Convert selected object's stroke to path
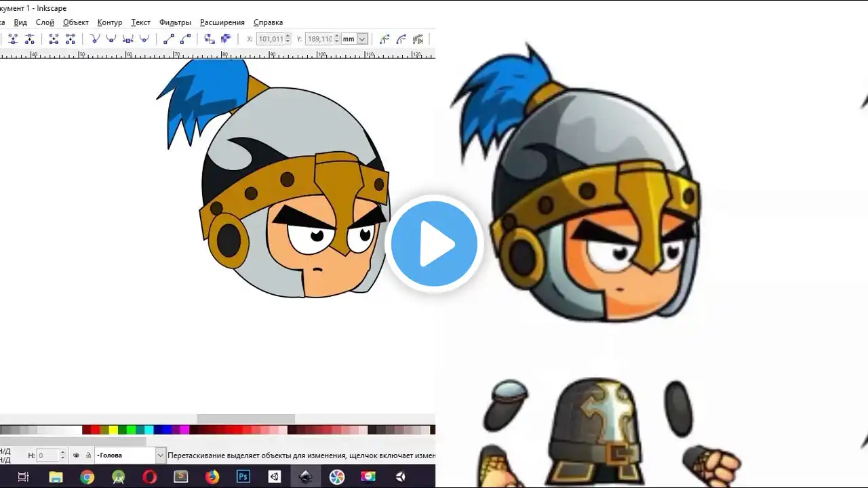The image size is (868, 488). pyautogui.click(x=226, y=39)
